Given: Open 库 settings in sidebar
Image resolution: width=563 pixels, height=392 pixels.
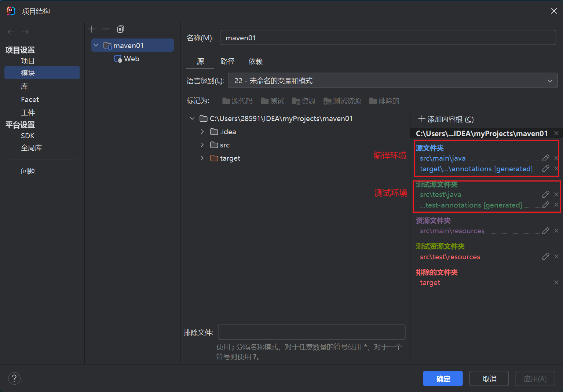Looking at the screenshot, I should [x=25, y=86].
